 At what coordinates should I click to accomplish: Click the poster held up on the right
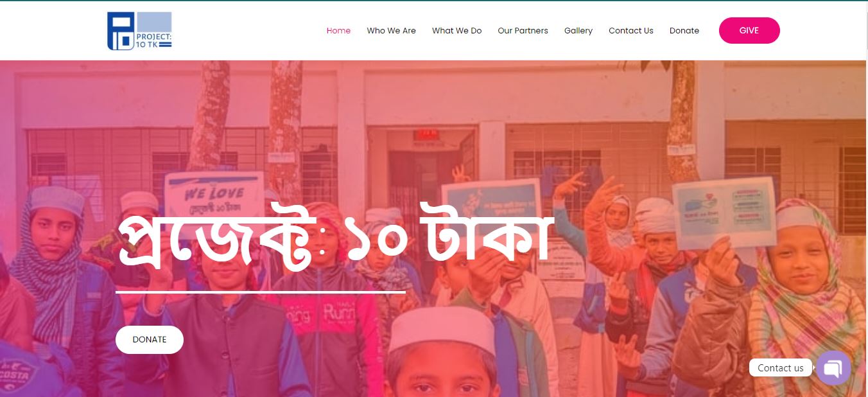pyautogui.click(x=724, y=213)
